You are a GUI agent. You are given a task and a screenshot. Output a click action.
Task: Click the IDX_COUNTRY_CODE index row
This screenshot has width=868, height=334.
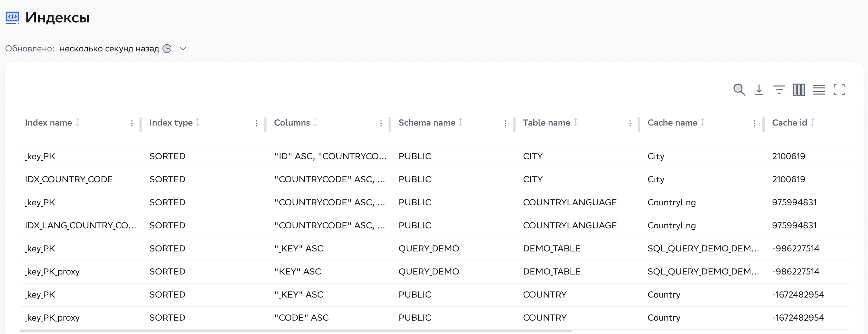pyautogui.click(x=69, y=179)
